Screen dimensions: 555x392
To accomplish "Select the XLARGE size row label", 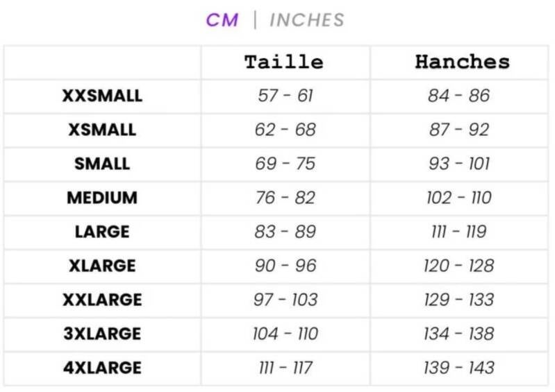I will pos(102,266).
